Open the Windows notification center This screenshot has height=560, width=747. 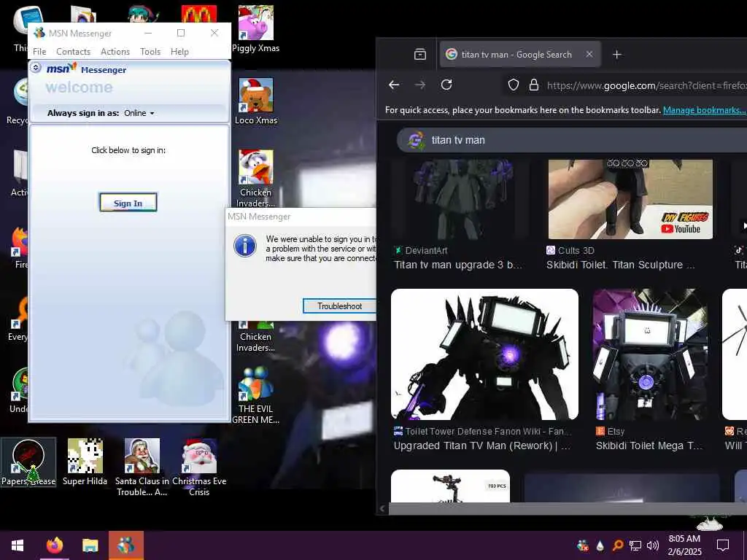coord(723,545)
